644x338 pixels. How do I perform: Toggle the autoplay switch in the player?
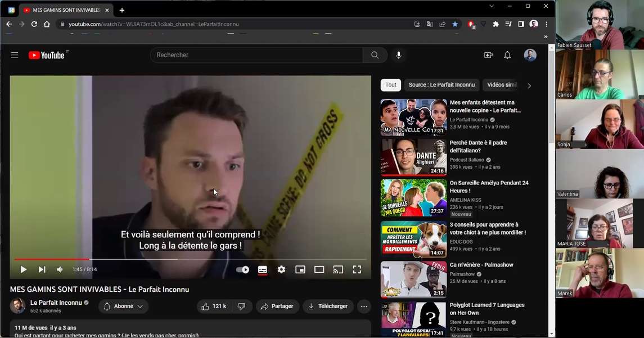pyautogui.click(x=243, y=270)
